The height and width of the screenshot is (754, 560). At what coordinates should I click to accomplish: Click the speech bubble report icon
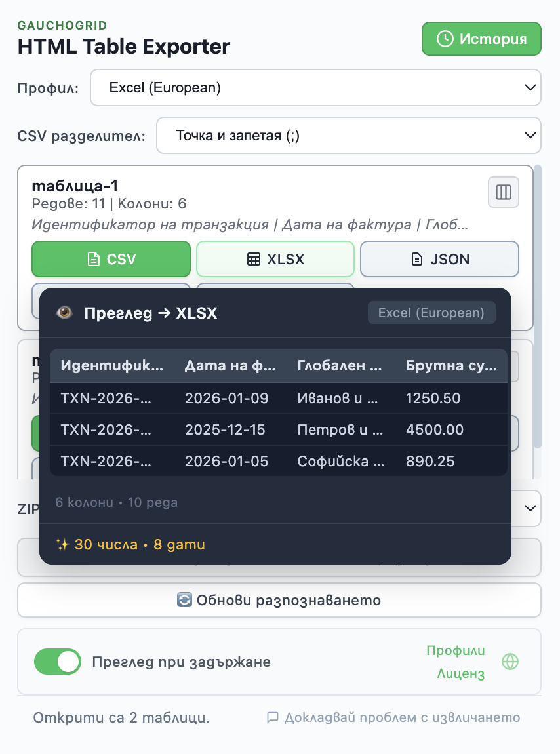coord(273,717)
